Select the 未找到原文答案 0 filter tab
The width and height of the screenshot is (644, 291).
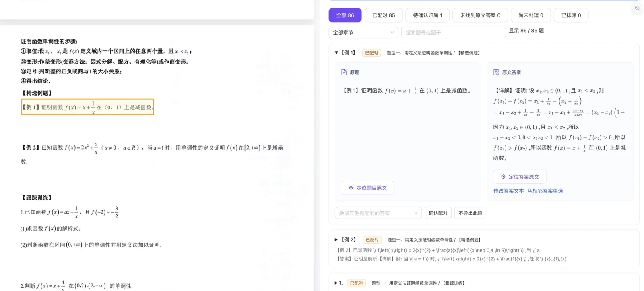tap(480, 15)
